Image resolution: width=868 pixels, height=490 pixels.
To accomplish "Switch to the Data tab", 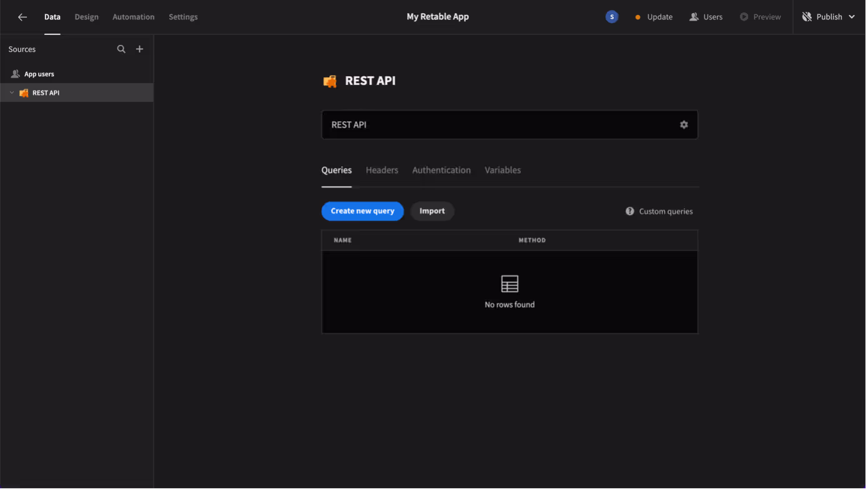I will [52, 17].
